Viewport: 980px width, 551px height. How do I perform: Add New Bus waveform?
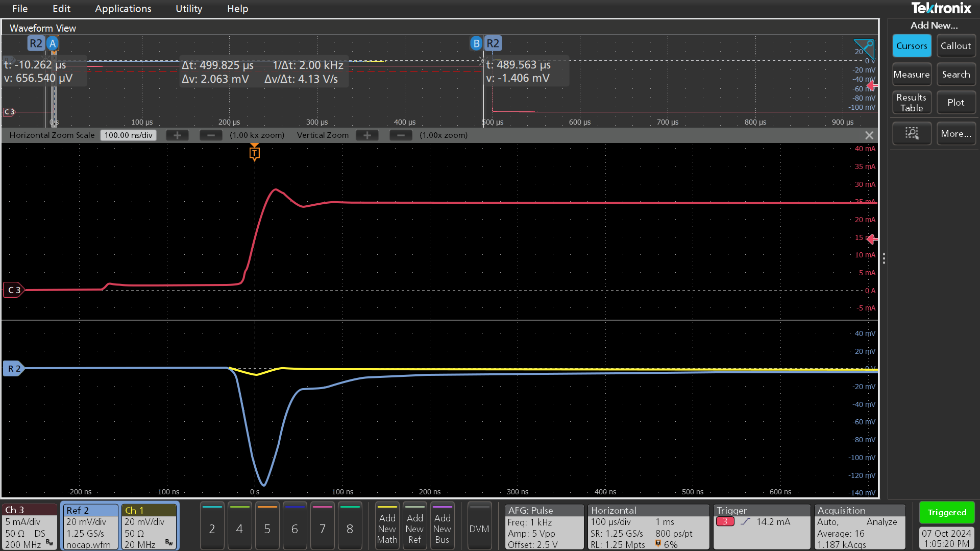pos(442,526)
